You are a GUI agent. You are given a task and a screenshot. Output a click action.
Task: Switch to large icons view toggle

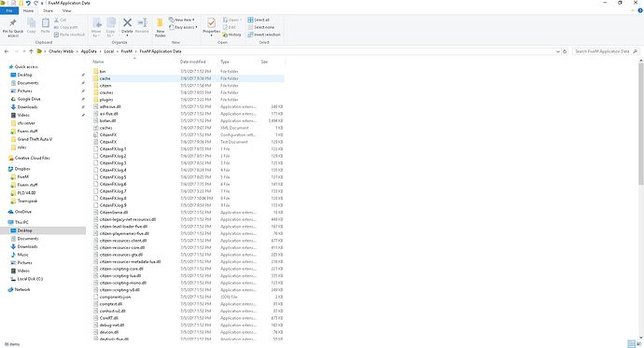pyautogui.click(x=638, y=344)
